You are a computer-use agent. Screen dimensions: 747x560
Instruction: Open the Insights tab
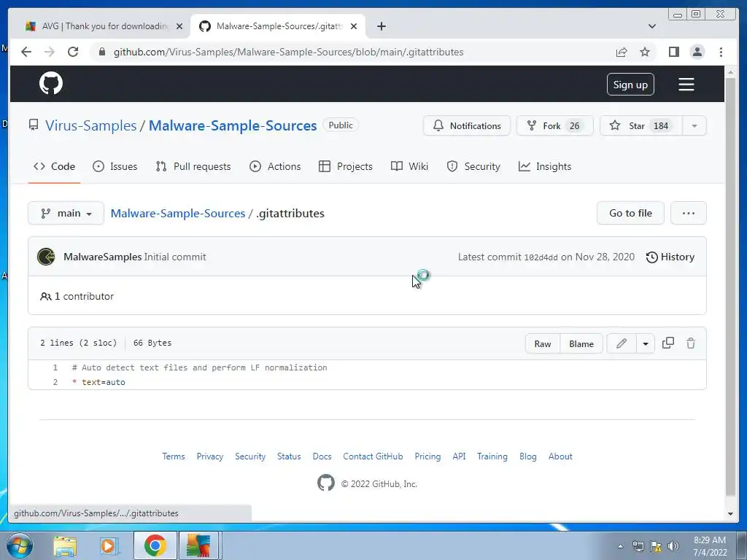(544, 166)
